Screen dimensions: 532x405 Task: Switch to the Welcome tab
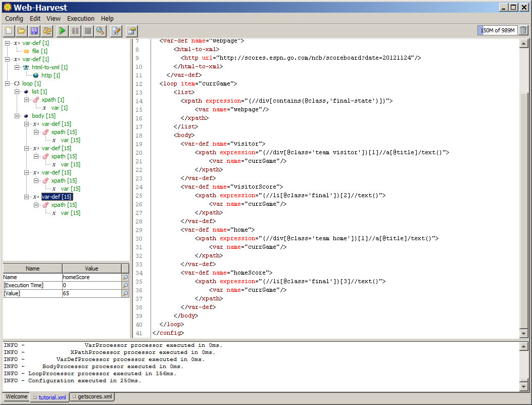(16, 397)
